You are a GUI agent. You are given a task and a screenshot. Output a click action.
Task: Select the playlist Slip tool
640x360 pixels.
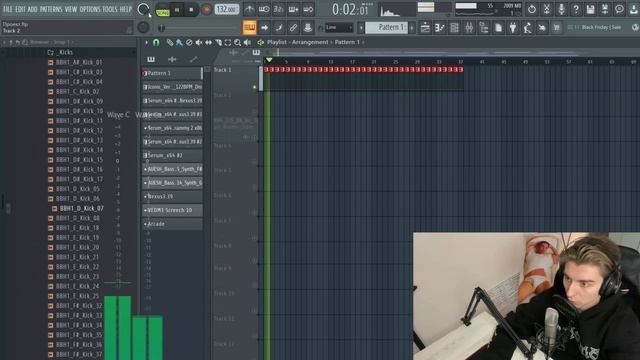(209, 42)
